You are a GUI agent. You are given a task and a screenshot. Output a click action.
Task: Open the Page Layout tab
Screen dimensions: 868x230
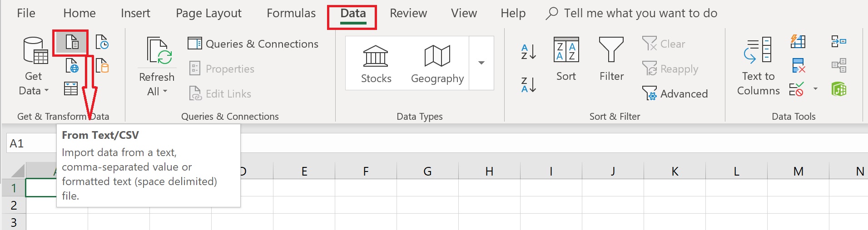pos(208,14)
